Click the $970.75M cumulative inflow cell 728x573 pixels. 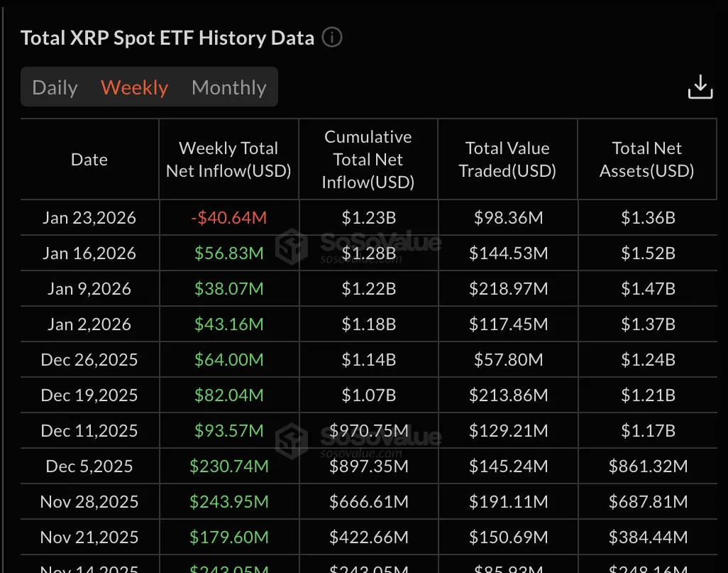(368, 431)
